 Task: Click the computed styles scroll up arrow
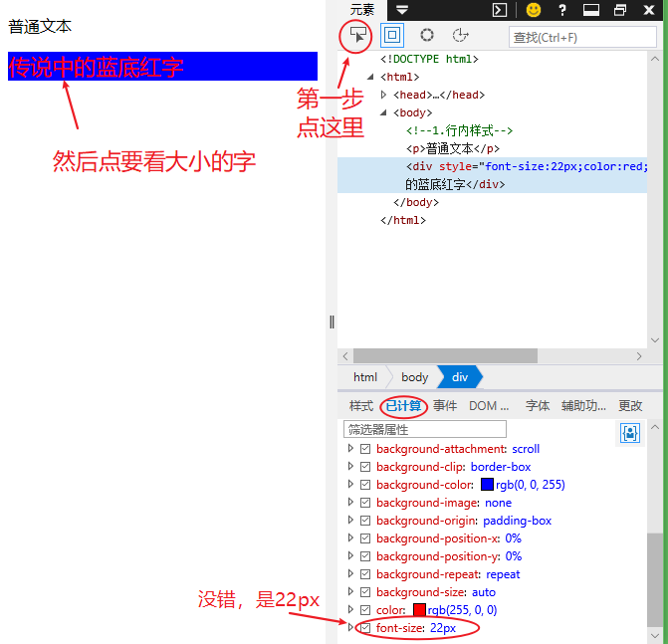pos(655,427)
